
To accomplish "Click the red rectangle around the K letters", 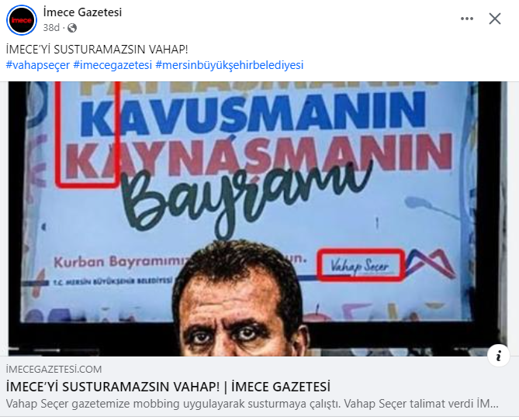I will pyautogui.click(x=88, y=135).
